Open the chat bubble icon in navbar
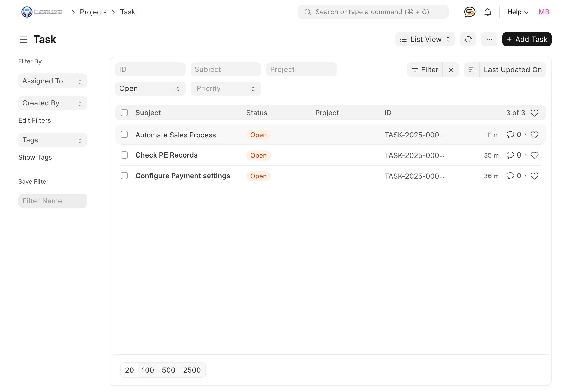Image resolution: width=570 pixels, height=392 pixels. tap(469, 12)
